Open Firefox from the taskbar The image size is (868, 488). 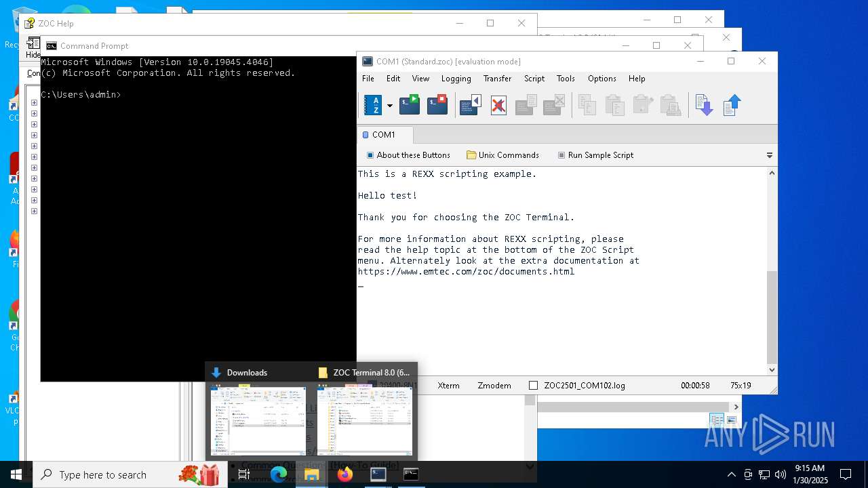[345, 474]
